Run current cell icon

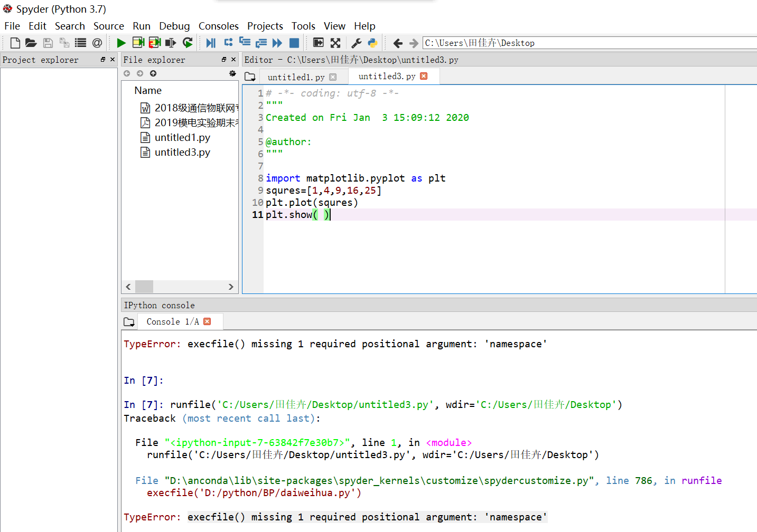tap(138, 43)
